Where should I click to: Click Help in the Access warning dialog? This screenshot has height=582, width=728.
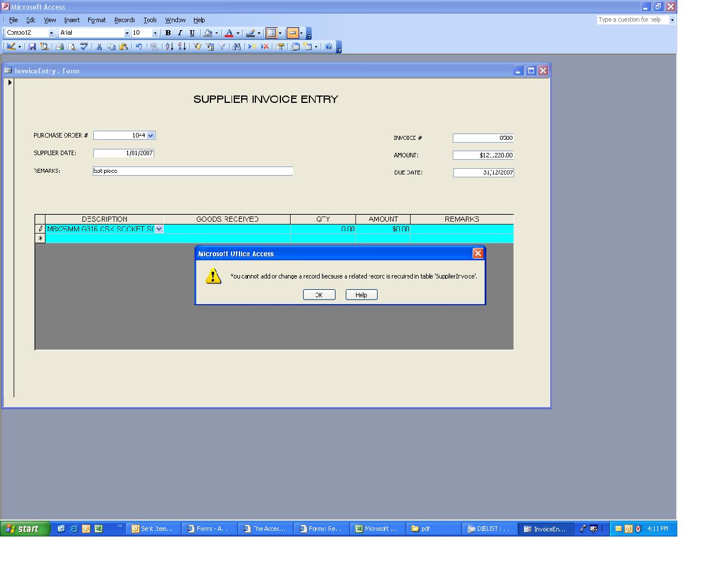pyautogui.click(x=361, y=294)
